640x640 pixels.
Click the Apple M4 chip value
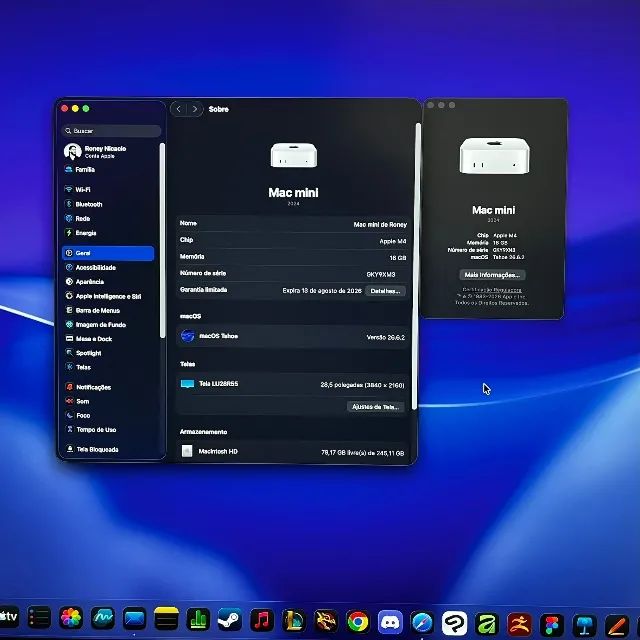coord(393,241)
